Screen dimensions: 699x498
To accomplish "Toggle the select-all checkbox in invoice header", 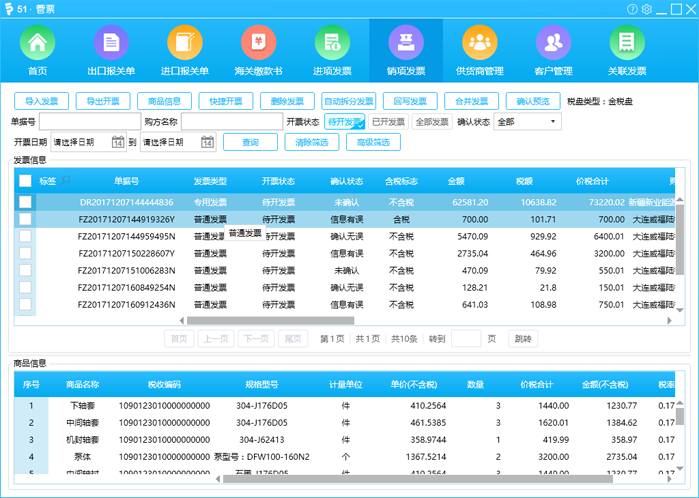I will tap(25, 181).
